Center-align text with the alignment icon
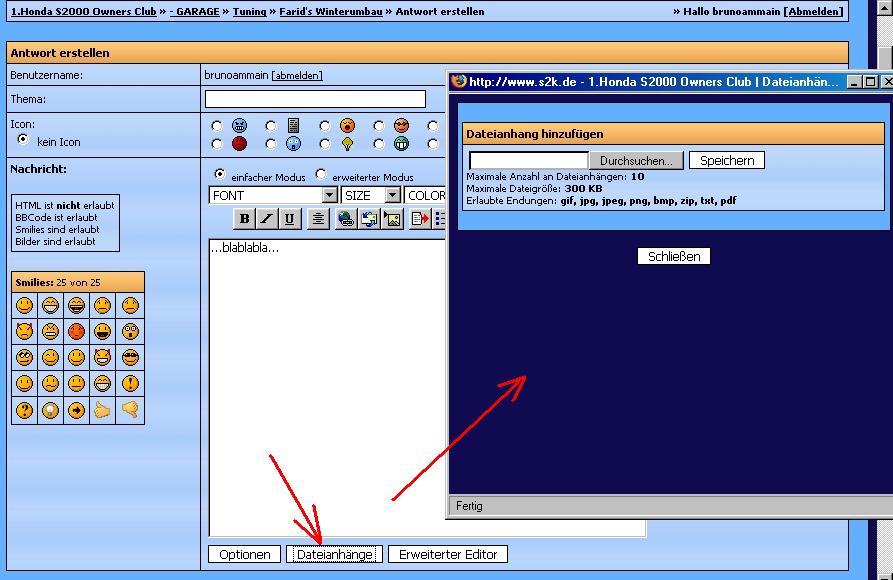 [x=318, y=219]
